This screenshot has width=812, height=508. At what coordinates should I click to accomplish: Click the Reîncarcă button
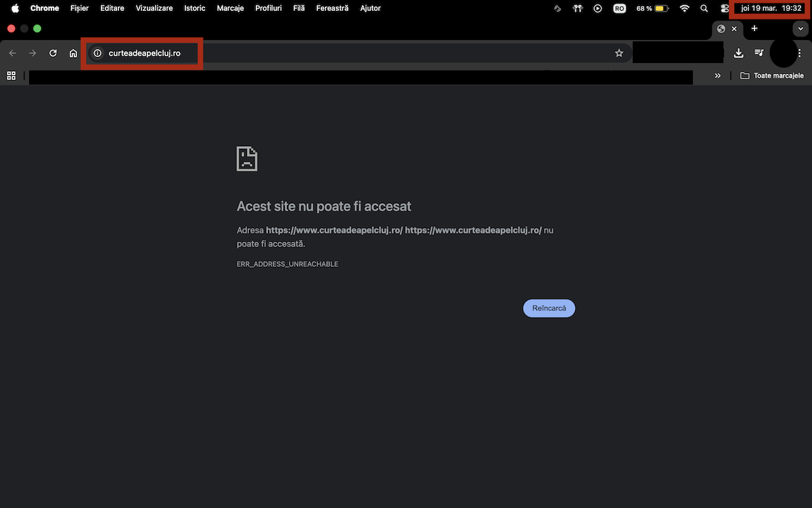tap(549, 308)
